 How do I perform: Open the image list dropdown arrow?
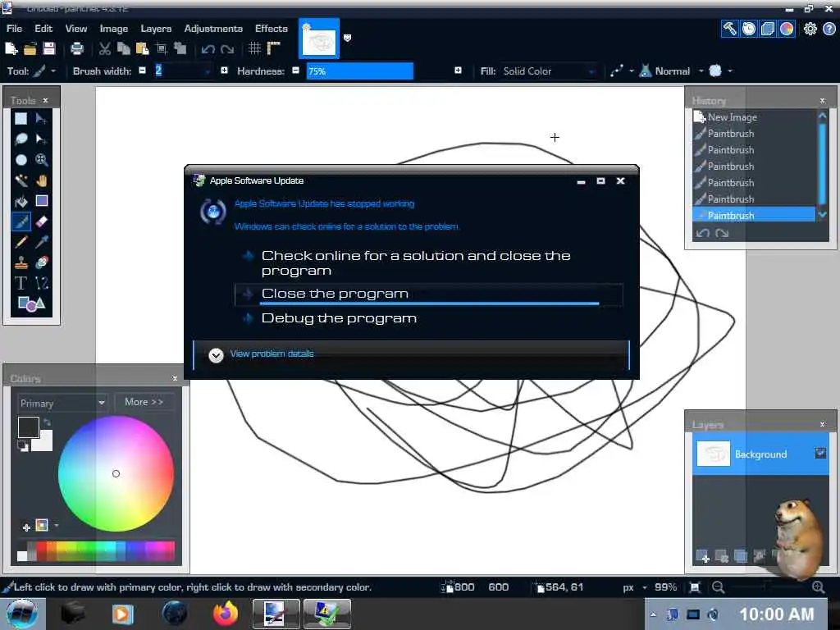pos(347,38)
